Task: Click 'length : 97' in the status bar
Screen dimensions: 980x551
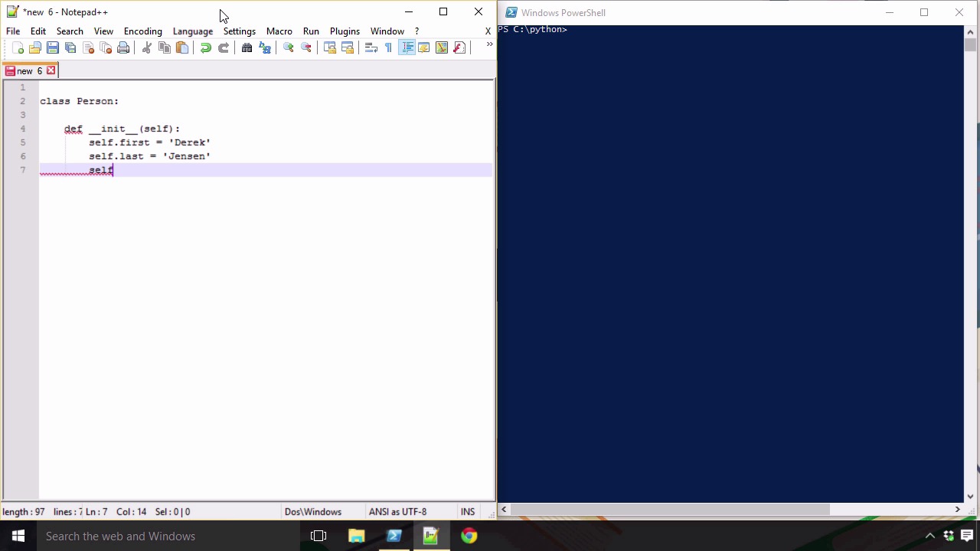Action: [24, 512]
